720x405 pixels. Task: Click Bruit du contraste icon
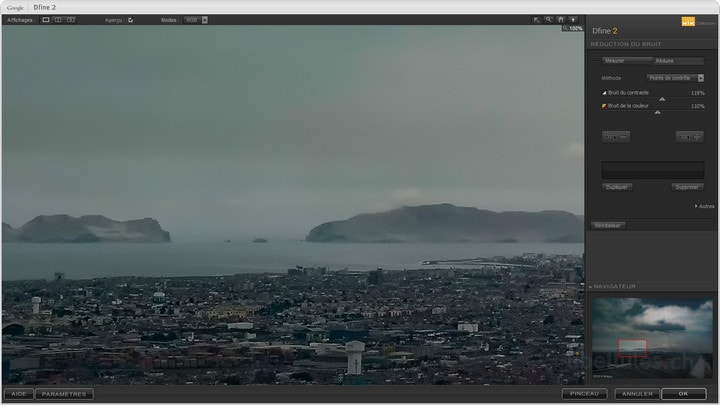pyautogui.click(x=604, y=93)
